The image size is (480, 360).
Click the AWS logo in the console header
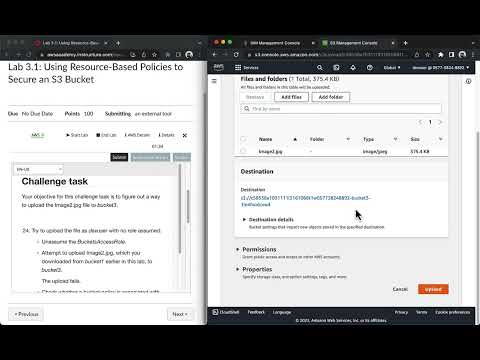[x=219, y=67]
